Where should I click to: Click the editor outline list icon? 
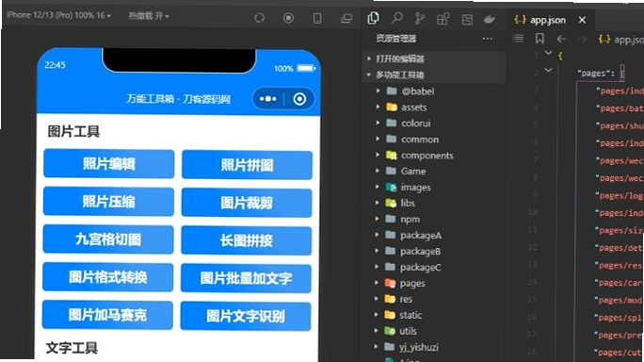click(x=518, y=39)
